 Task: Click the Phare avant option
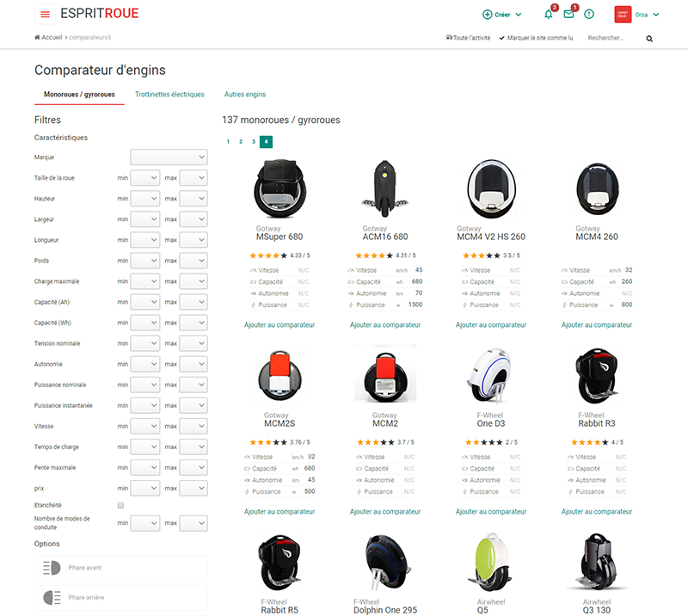(121, 568)
